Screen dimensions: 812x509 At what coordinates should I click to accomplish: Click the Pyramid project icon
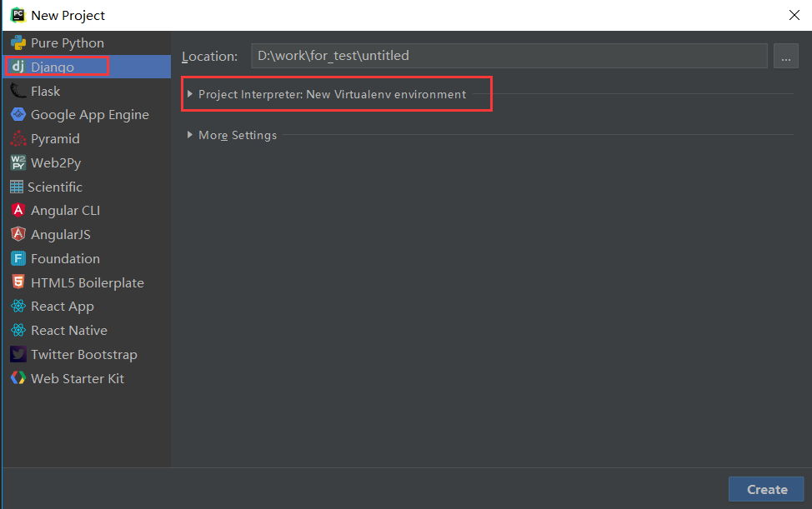(x=18, y=139)
